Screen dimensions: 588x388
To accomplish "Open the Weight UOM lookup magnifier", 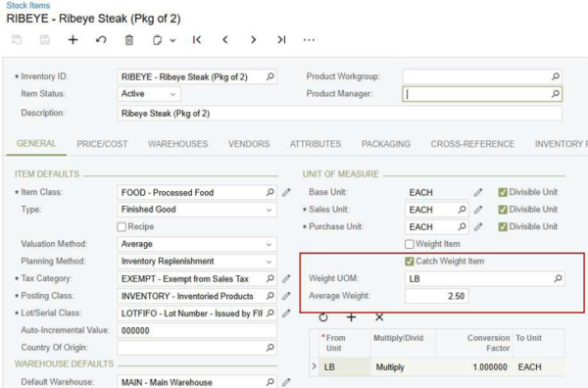I will click(x=558, y=278).
